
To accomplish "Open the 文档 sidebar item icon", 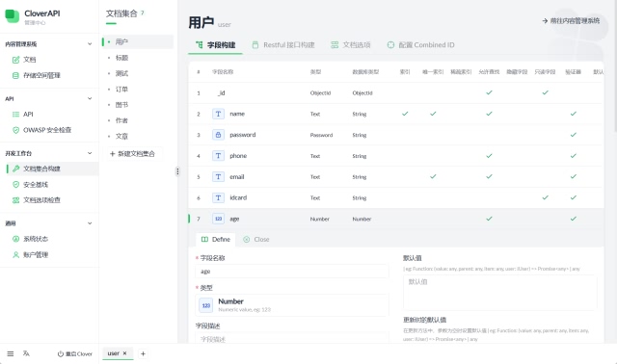I will [x=15, y=60].
